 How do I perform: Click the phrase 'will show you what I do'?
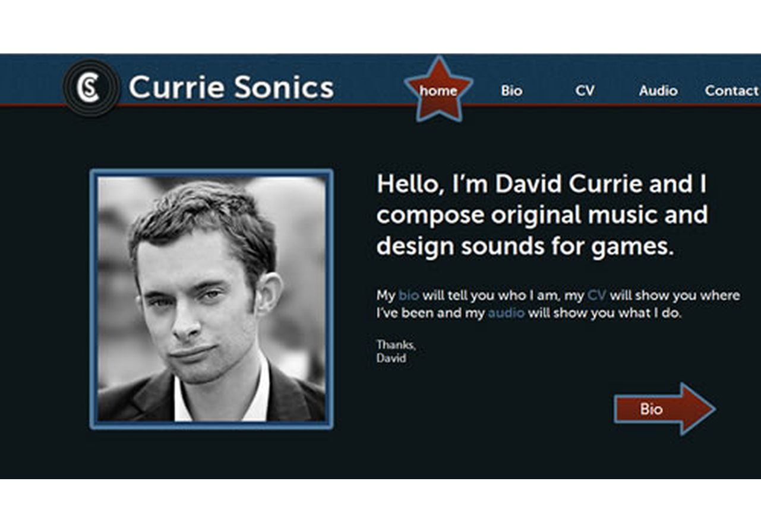(603, 313)
